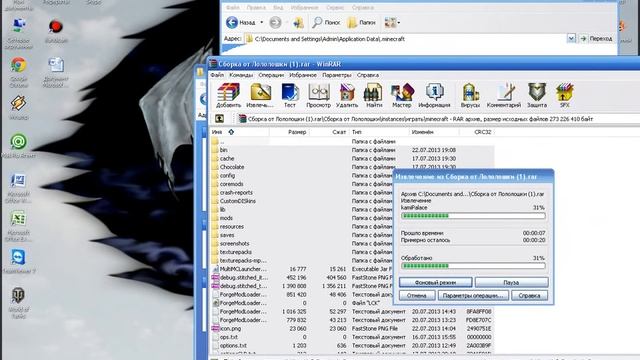Select the screenshots folder row

tap(302, 243)
